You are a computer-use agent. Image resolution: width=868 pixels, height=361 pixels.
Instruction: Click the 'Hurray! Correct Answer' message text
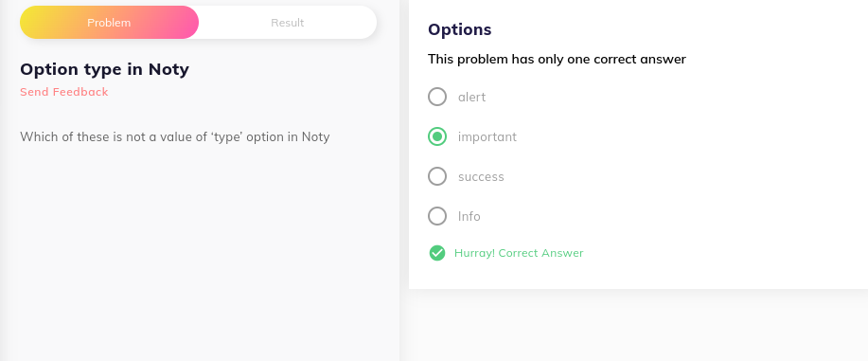(x=519, y=253)
